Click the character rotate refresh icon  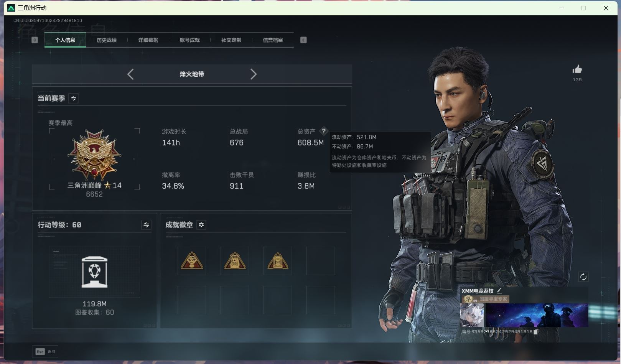tap(583, 277)
